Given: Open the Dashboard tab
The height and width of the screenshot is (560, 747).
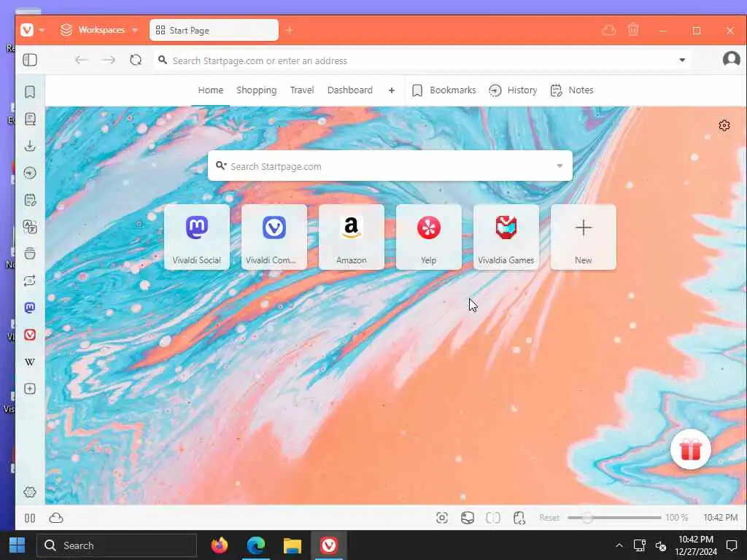Looking at the screenshot, I should point(349,90).
